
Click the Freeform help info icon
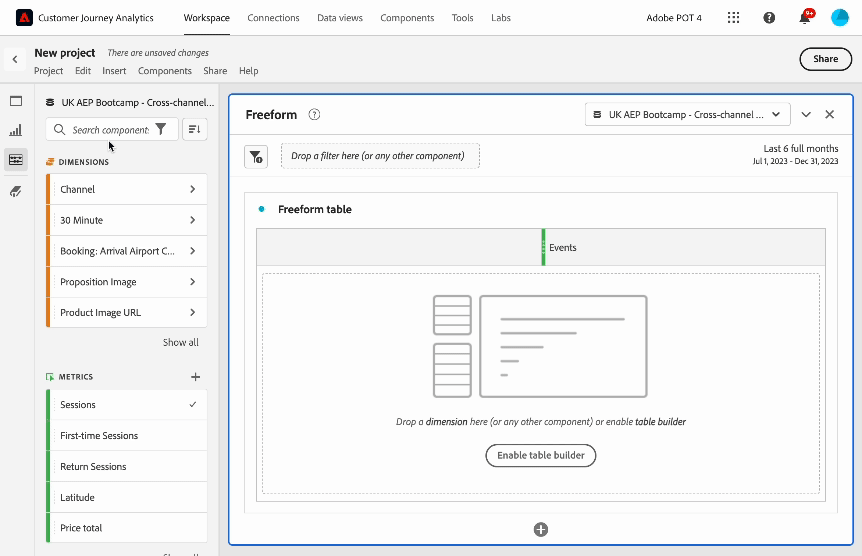314,114
